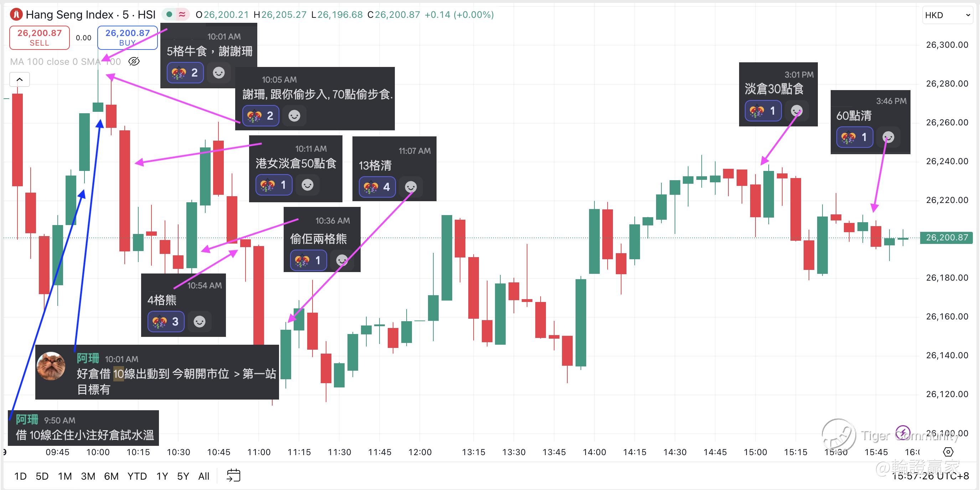Select the YTD time range
Image resolution: width=980 pixels, height=490 pixels.
[x=137, y=476]
